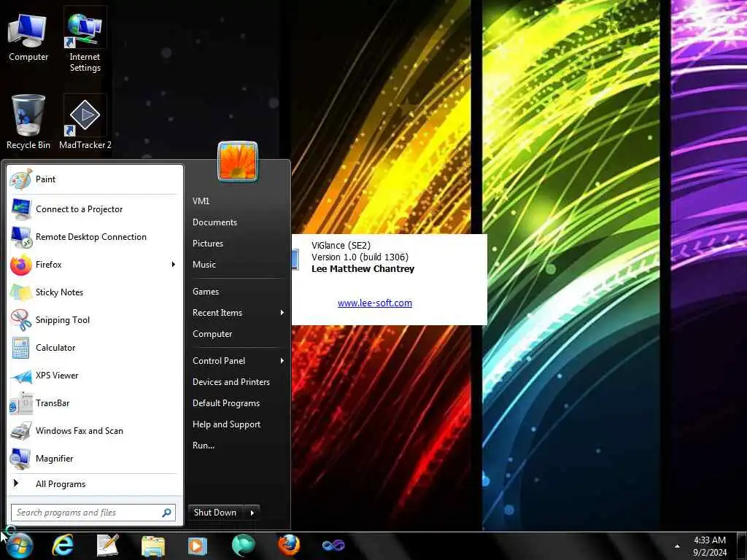Open Windows Explorer folder on taskbar
Screen dimensions: 747x560
click(x=152, y=546)
